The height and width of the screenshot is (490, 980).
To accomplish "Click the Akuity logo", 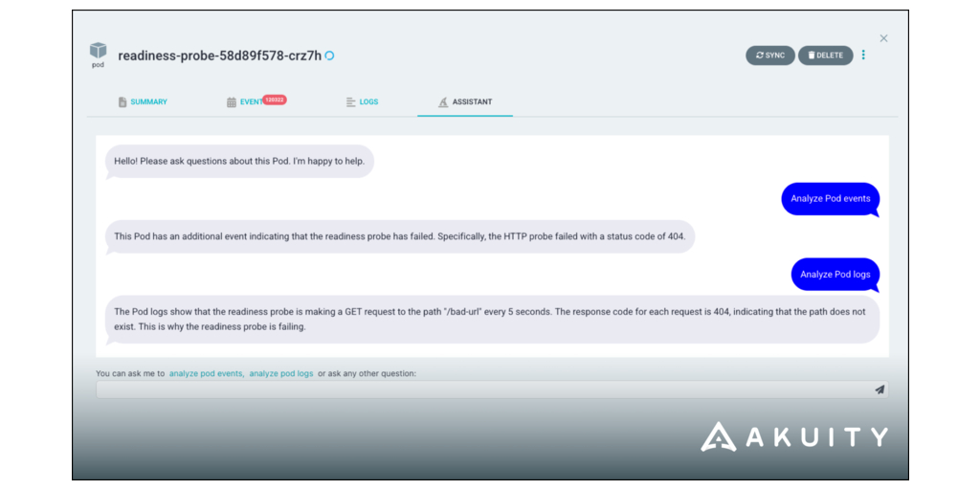I will (794, 437).
